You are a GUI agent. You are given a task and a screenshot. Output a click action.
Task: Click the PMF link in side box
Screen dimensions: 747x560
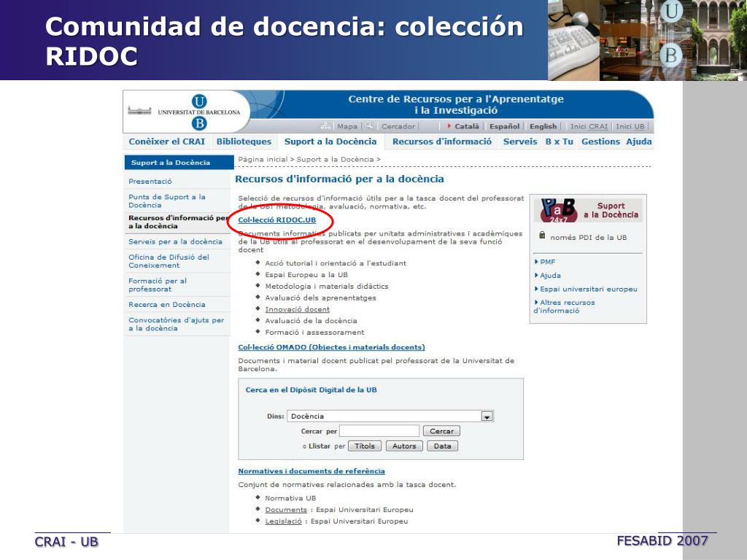(x=547, y=262)
